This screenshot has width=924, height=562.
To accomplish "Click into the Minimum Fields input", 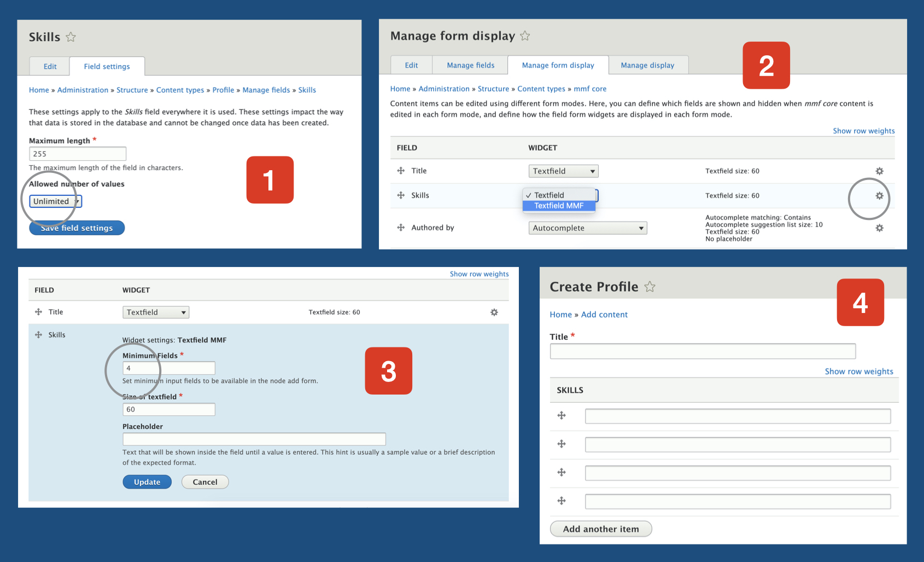I will pyautogui.click(x=168, y=368).
